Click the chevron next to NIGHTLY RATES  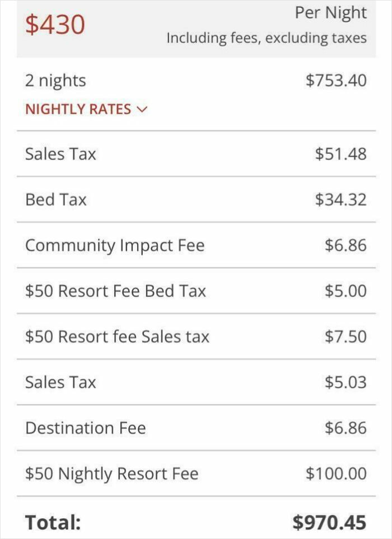(x=142, y=109)
